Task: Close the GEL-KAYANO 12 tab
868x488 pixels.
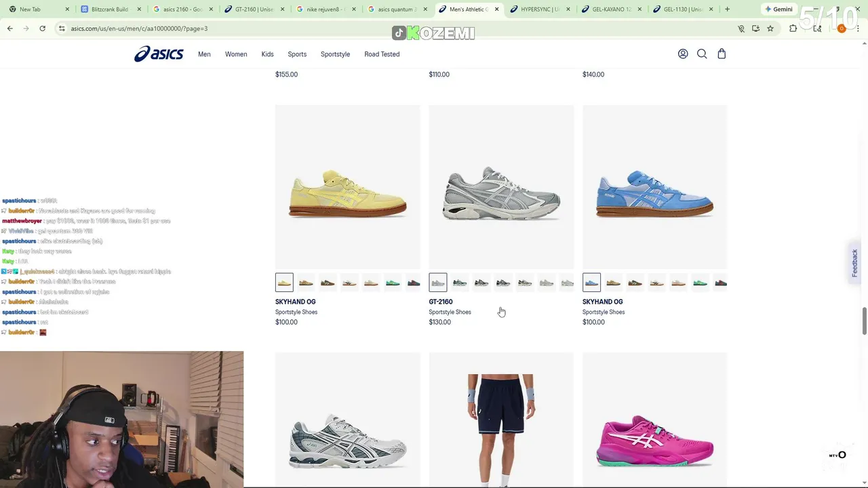Action: (x=639, y=9)
